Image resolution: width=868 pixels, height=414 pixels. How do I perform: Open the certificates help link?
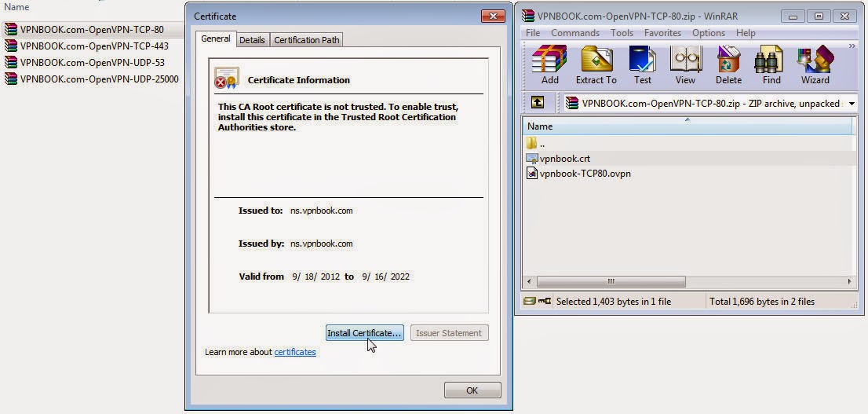295,352
